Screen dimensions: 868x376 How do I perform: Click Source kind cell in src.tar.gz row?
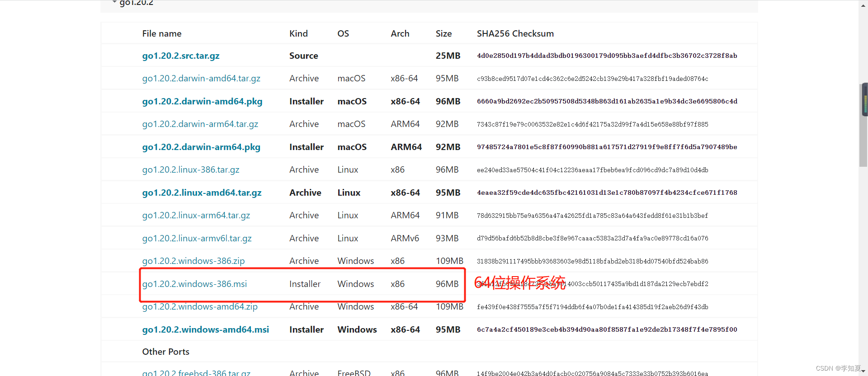coord(304,56)
